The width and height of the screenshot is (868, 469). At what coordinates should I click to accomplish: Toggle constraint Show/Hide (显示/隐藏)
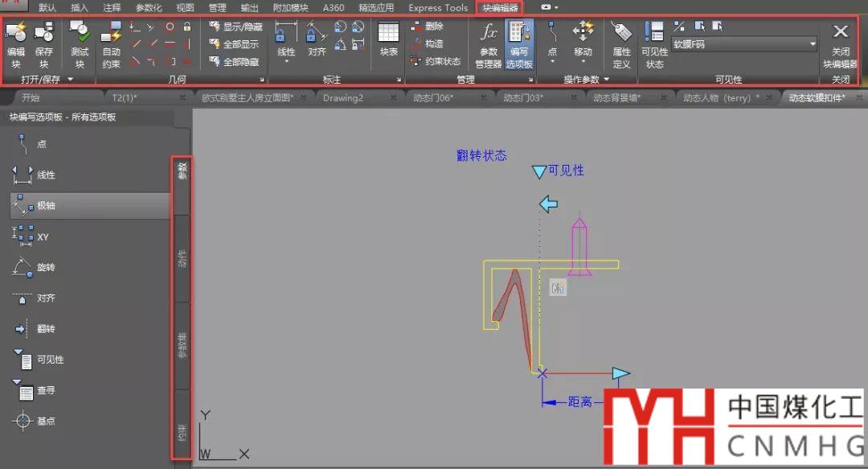point(235,27)
